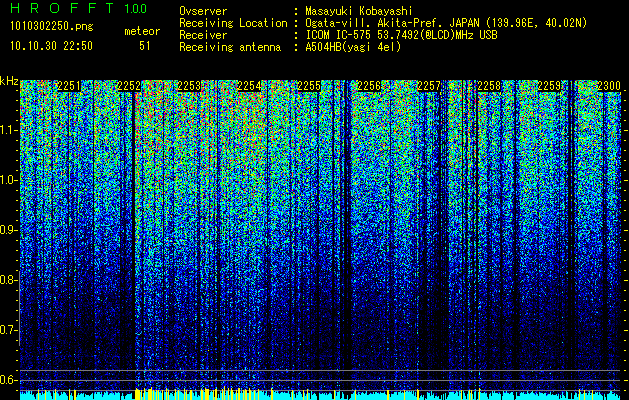Click the Ovserver field label
The width and height of the screenshot is (629, 400).
click(203, 11)
